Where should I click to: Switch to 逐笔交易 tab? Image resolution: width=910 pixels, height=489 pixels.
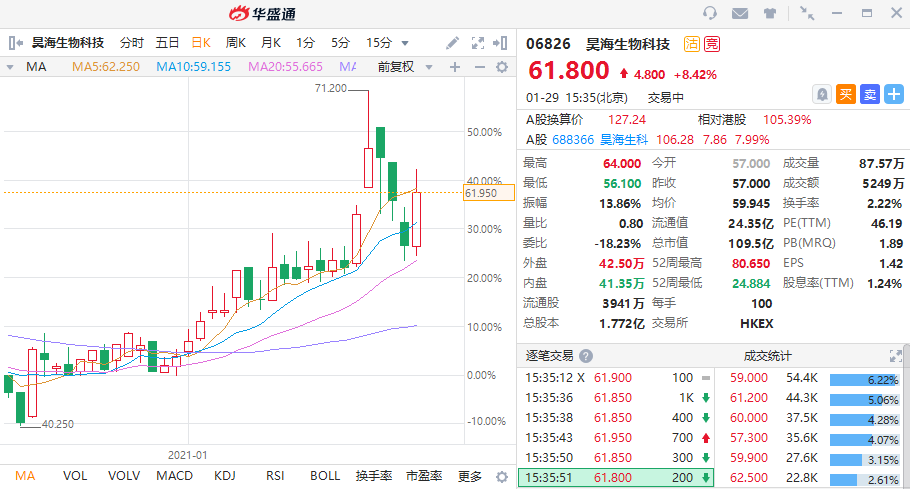point(550,356)
